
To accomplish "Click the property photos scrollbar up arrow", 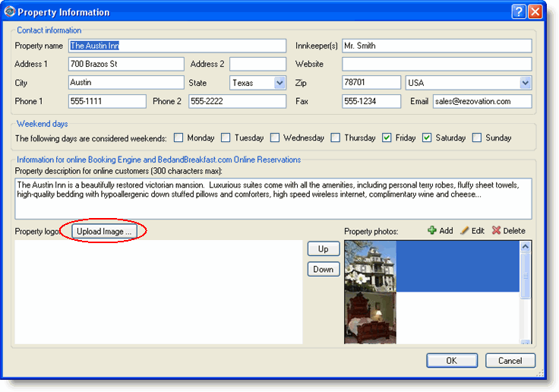I will coord(525,247).
